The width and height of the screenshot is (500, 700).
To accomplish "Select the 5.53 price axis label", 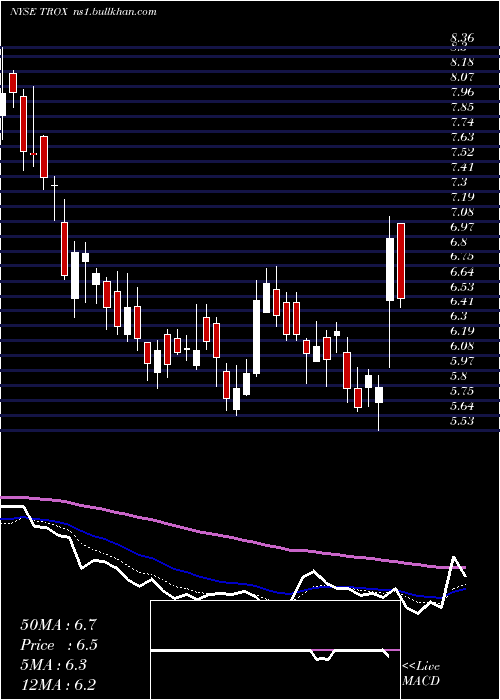I will (x=462, y=421).
